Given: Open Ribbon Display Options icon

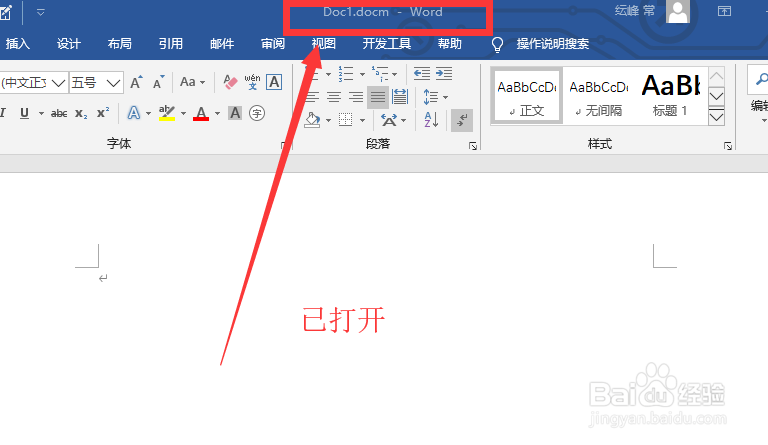Looking at the screenshot, I should click(724, 11).
